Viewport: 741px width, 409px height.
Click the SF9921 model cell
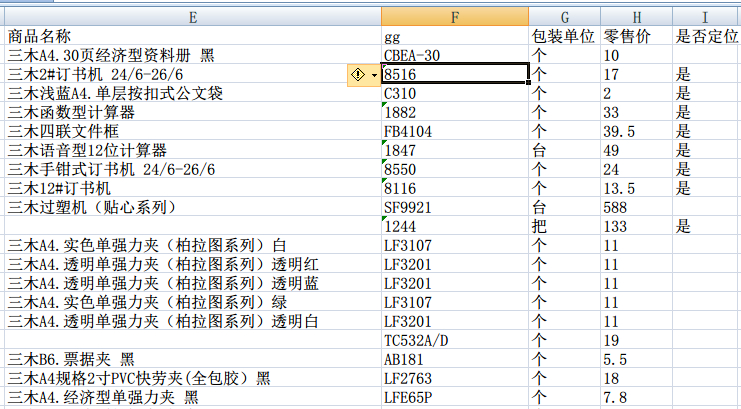[x=455, y=207]
